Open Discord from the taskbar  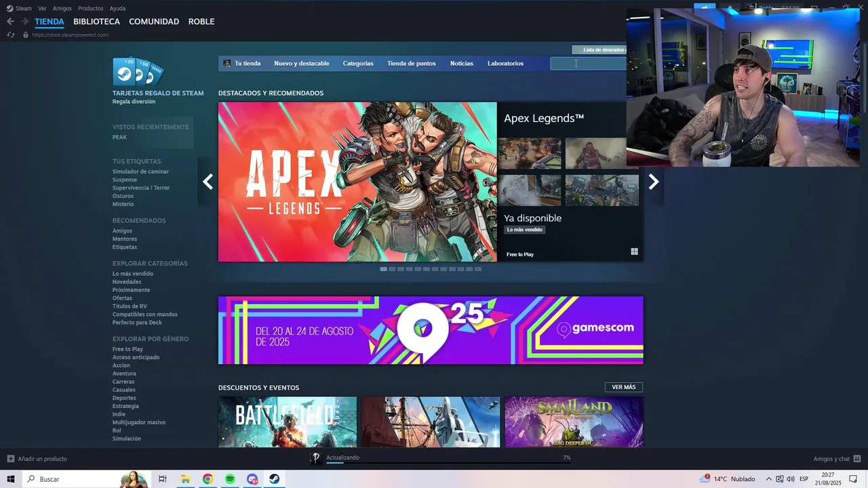coord(252,479)
